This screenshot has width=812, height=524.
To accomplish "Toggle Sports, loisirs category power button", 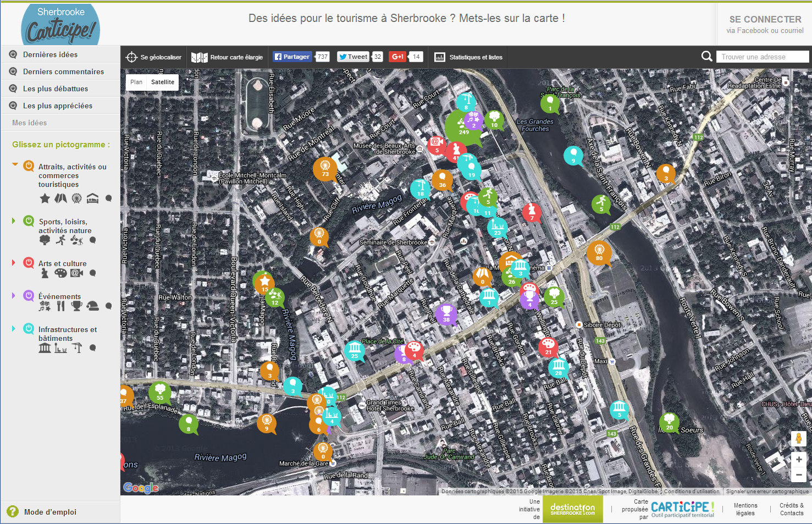I will [29, 221].
